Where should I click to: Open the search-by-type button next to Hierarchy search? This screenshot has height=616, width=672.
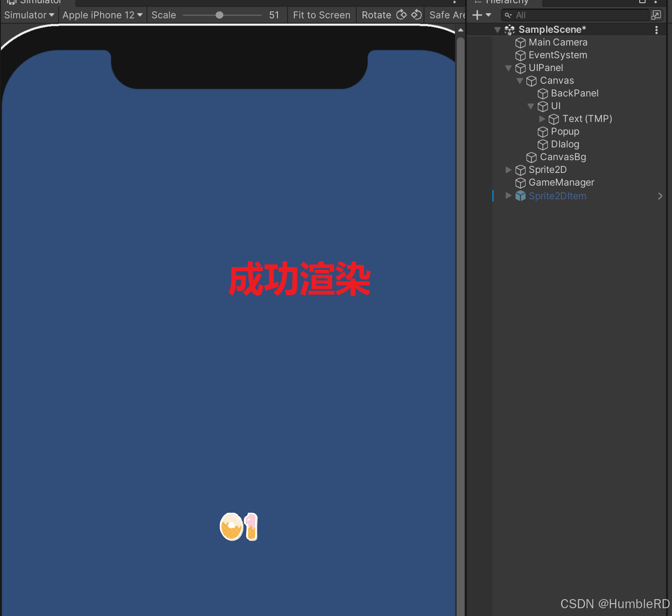point(656,15)
